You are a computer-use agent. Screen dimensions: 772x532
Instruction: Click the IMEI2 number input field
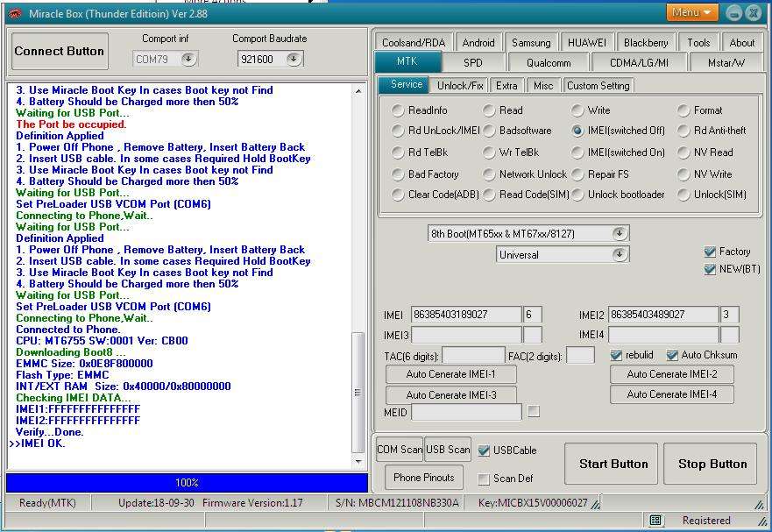[x=663, y=315]
